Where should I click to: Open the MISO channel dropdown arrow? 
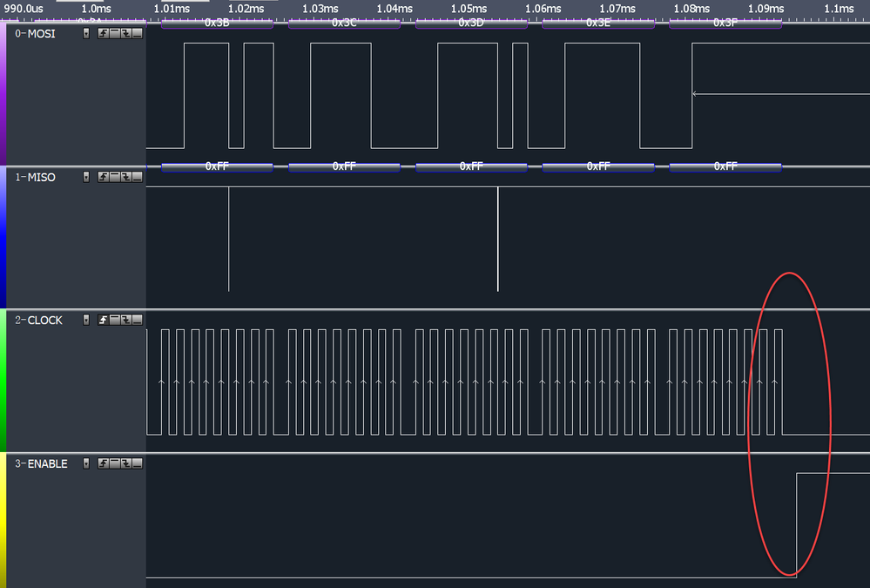coord(86,177)
